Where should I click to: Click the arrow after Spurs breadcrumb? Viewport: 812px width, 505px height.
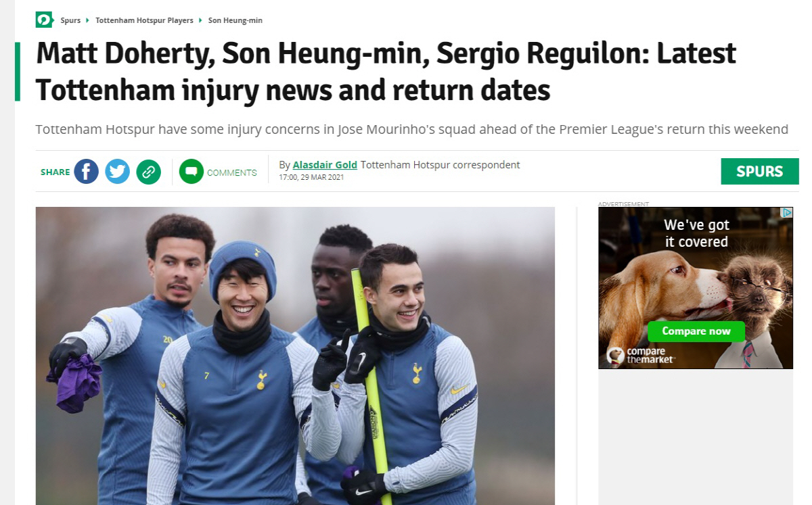click(x=88, y=20)
